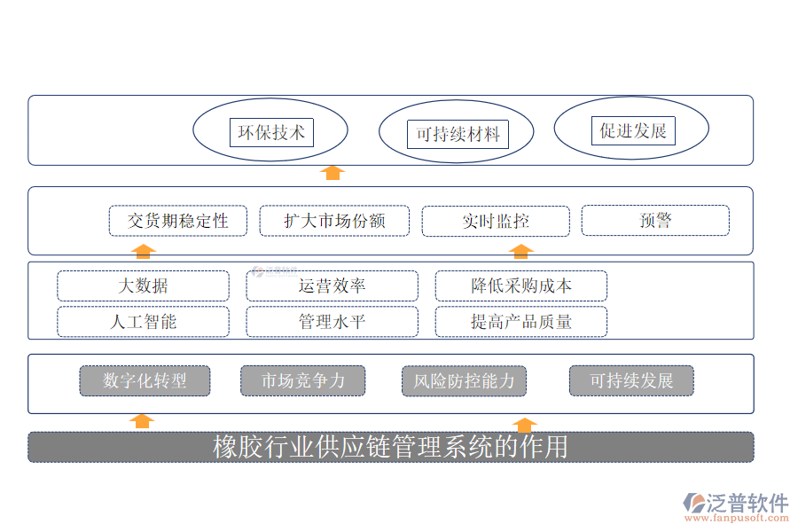
Task: Toggle the 实时监控 option
Action: pyautogui.click(x=495, y=221)
